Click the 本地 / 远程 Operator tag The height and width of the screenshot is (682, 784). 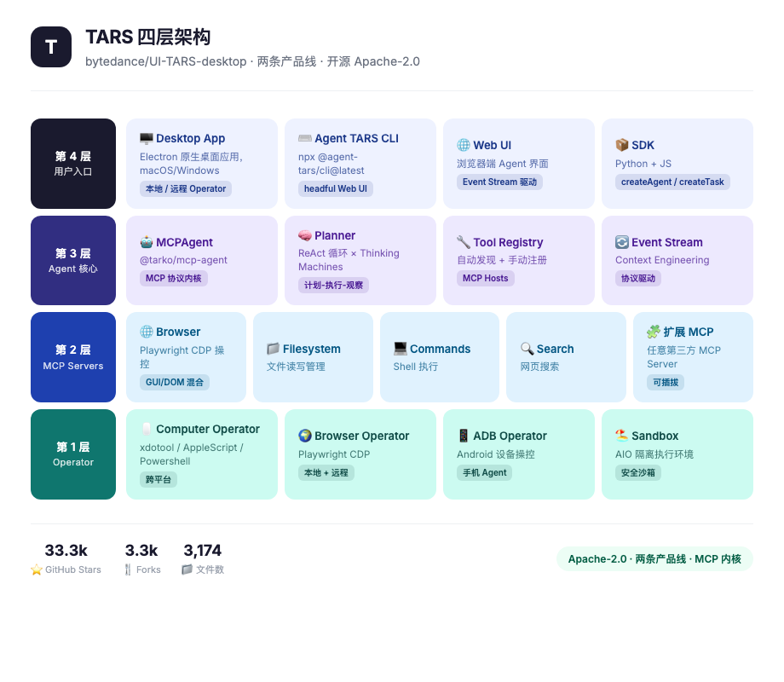(x=186, y=189)
